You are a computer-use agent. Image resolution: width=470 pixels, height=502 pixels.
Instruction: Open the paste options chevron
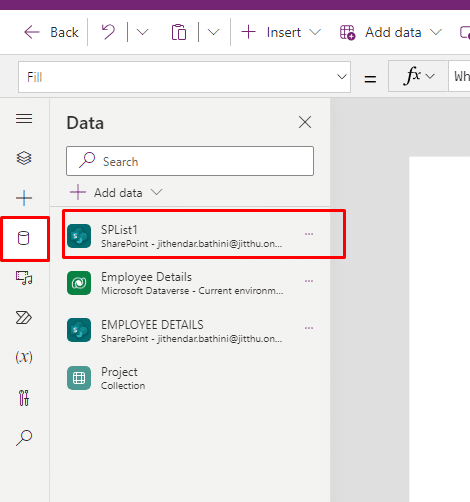pos(213,32)
